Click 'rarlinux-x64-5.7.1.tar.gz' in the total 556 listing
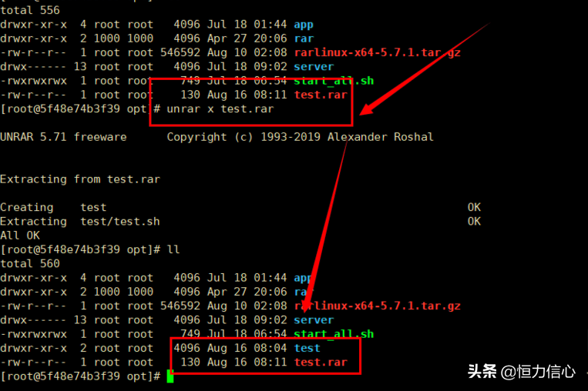 click(x=378, y=53)
